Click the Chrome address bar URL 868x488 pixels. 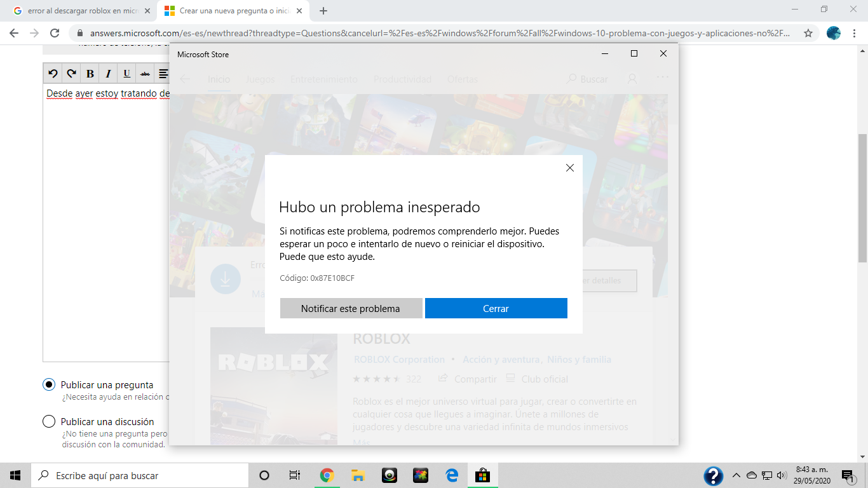click(440, 33)
